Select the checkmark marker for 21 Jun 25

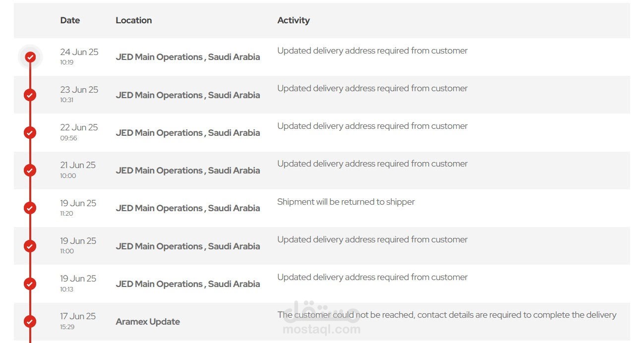coord(30,170)
